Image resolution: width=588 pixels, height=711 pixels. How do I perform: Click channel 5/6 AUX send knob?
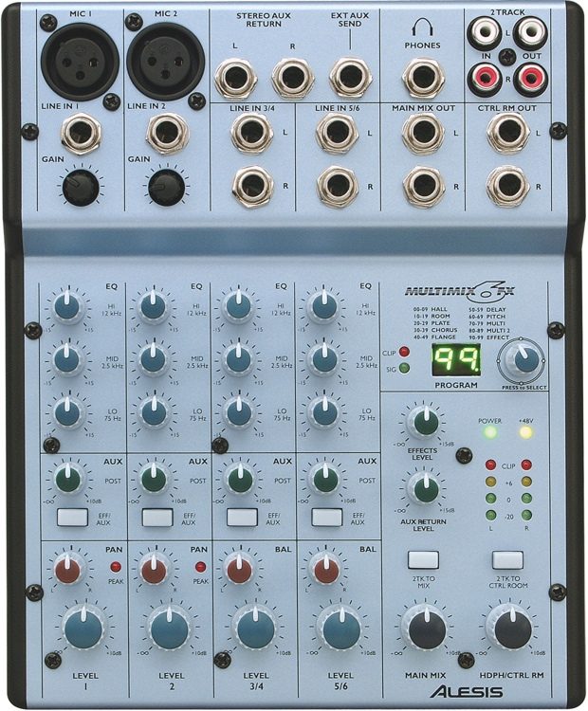[325, 480]
